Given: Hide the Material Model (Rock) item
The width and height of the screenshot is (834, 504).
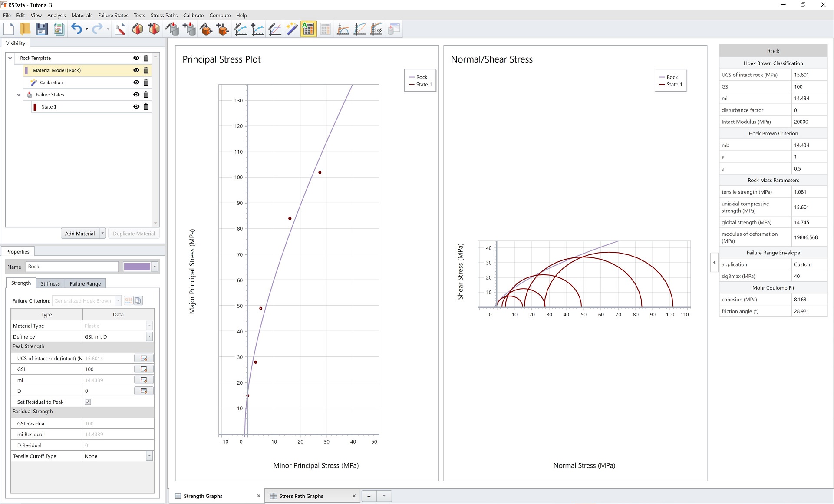Looking at the screenshot, I should 136,70.
